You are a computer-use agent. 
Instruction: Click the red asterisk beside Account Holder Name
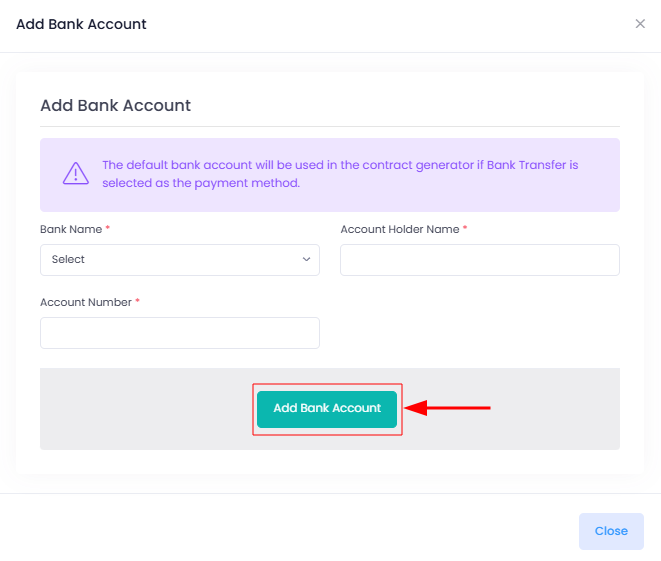pos(465,228)
